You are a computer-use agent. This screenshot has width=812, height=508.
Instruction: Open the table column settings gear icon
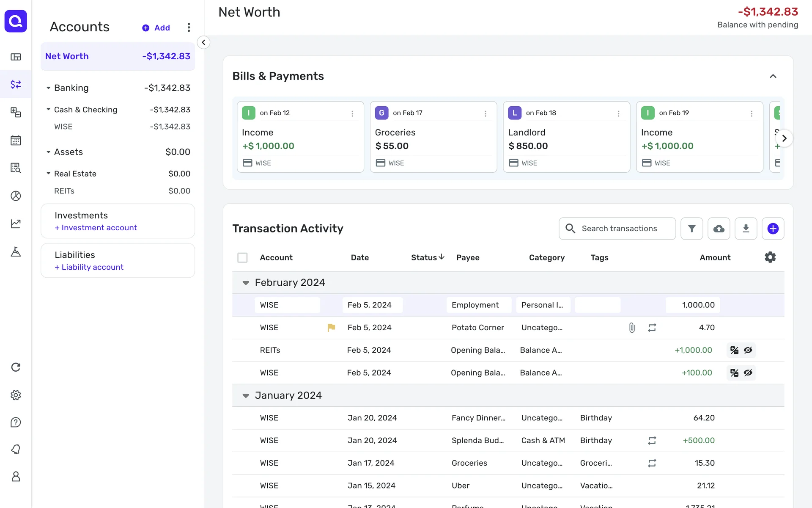(770, 257)
